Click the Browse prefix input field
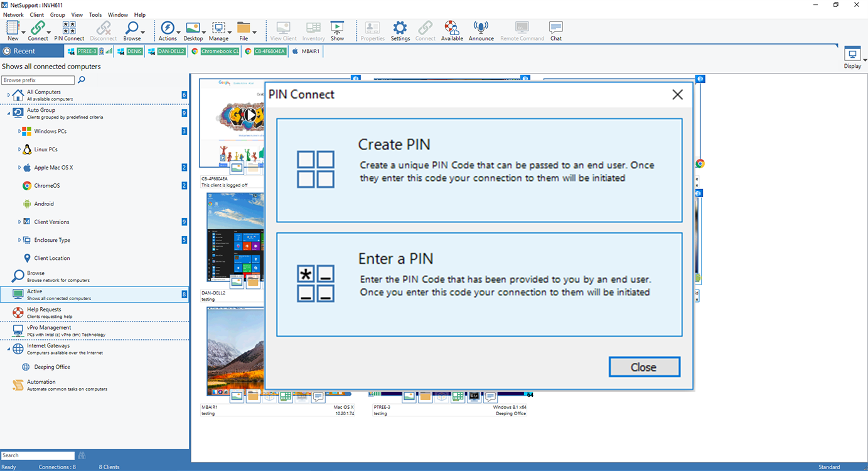This screenshot has width=868, height=471. click(x=38, y=80)
